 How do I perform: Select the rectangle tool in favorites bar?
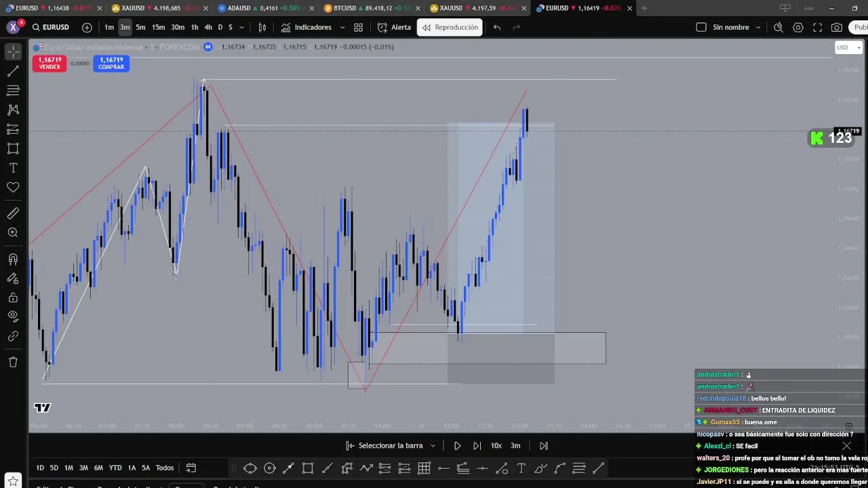(308, 468)
